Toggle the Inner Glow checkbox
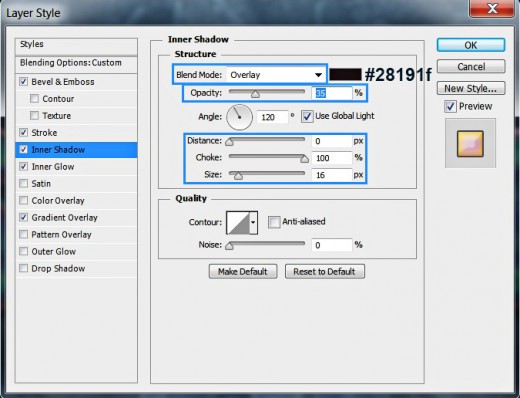 23,167
